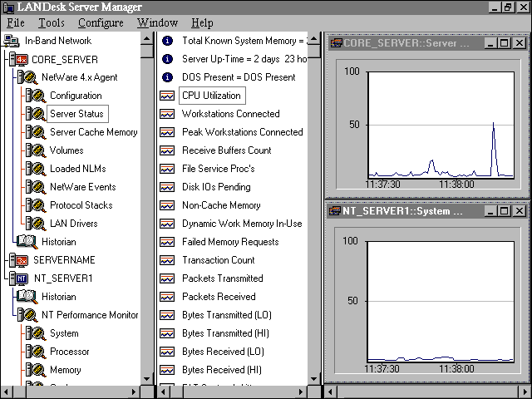Click the CORE_SERVER 4x server icon
The height and width of the screenshot is (399, 532).
[18, 59]
